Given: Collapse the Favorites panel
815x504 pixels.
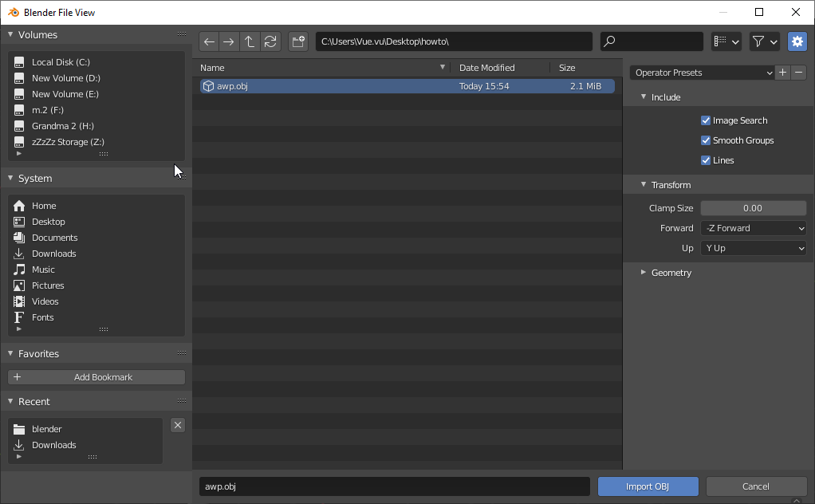Looking at the screenshot, I should click(x=10, y=353).
